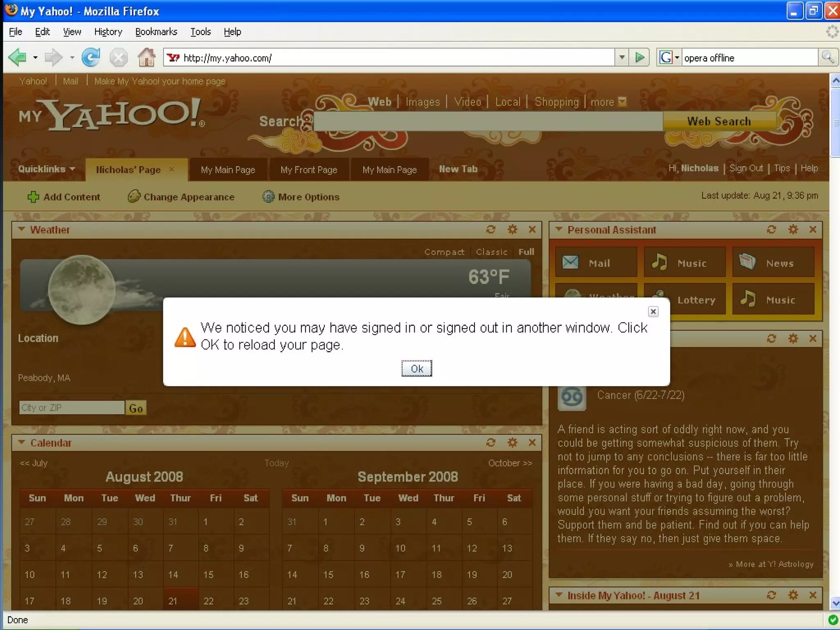
Task: Remove the Weather module with its X
Action: click(532, 230)
